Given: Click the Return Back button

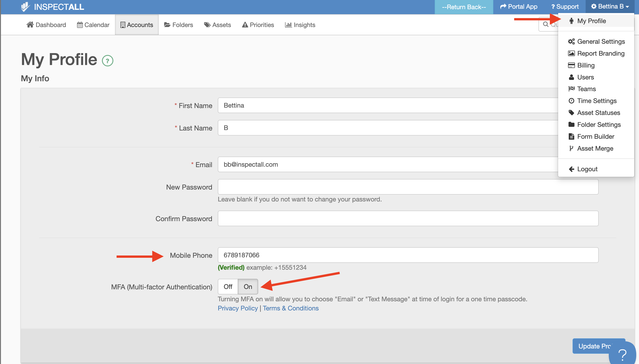Looking at the screenshot, I should [464, 7].
